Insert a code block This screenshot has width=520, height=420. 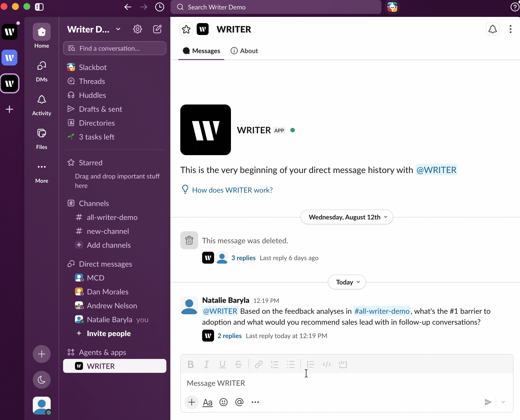pos(343,364)
